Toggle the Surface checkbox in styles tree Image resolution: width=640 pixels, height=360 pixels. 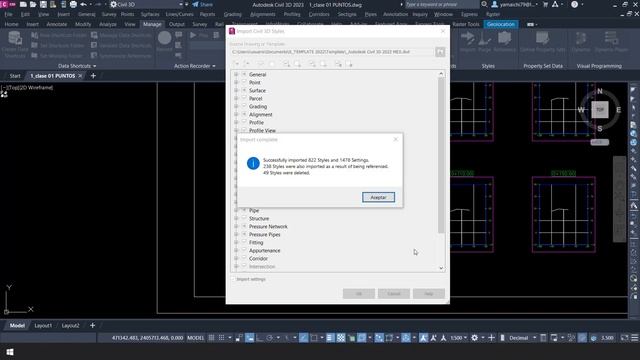click(x=244, y=90)
